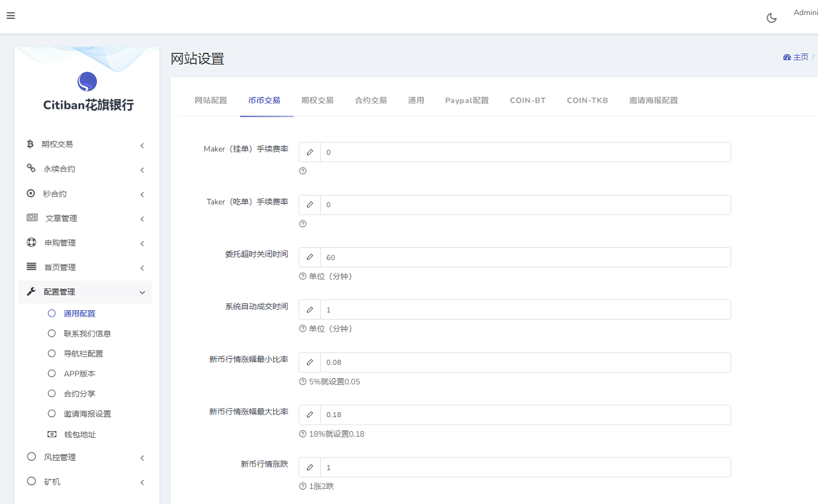Viewport: 818px width, 504px height.
Task: Click the Citiban花旗银行 brand title
Action: 88,106
